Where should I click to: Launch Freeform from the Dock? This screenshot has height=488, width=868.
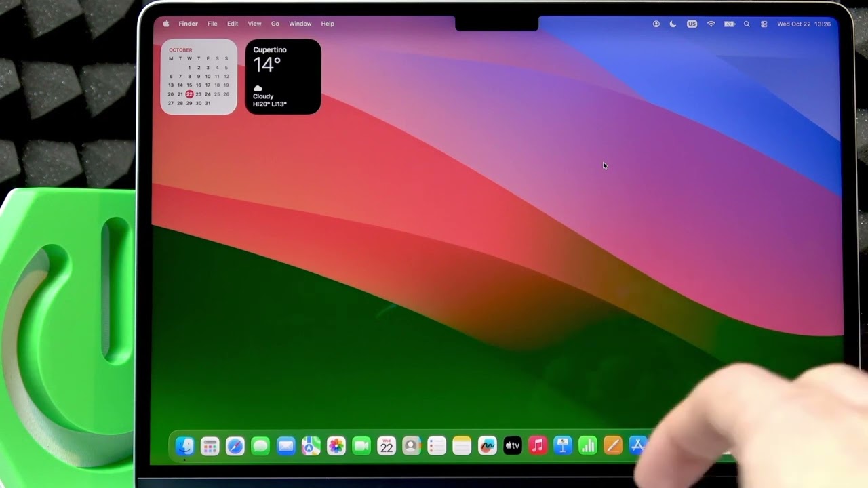[x=487, y=445]
